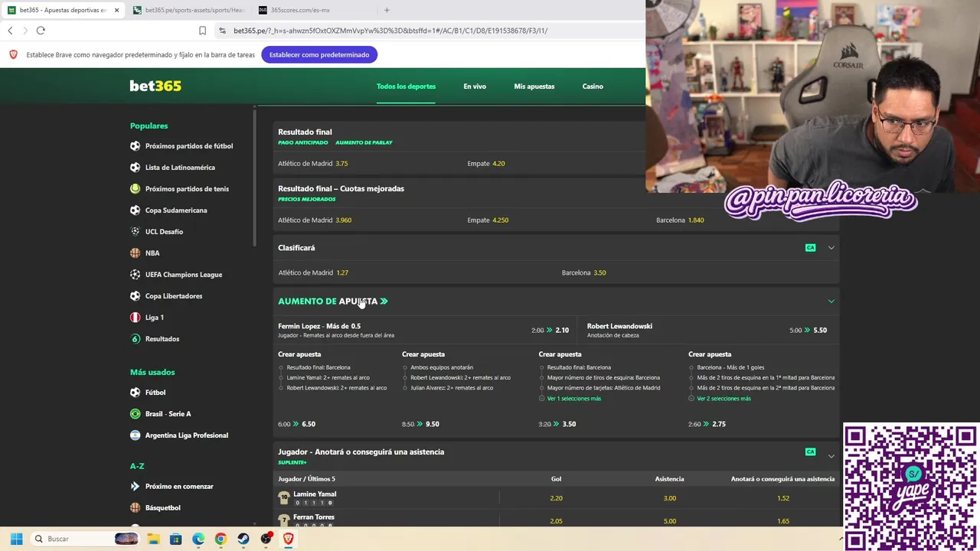Viewport: 980px width, 551px height.
Task: Reload the bet365 page
Action: [x=41, y=31]
